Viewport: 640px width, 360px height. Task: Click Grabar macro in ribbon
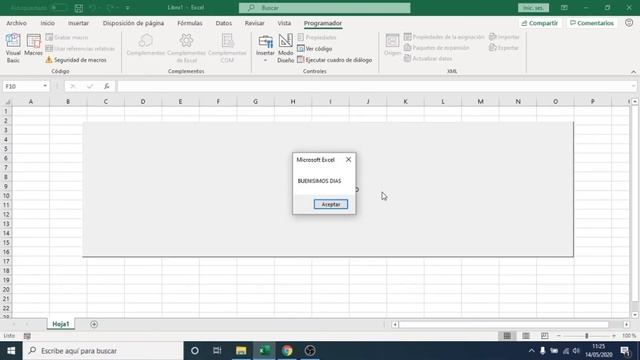[x=67, y=37]
